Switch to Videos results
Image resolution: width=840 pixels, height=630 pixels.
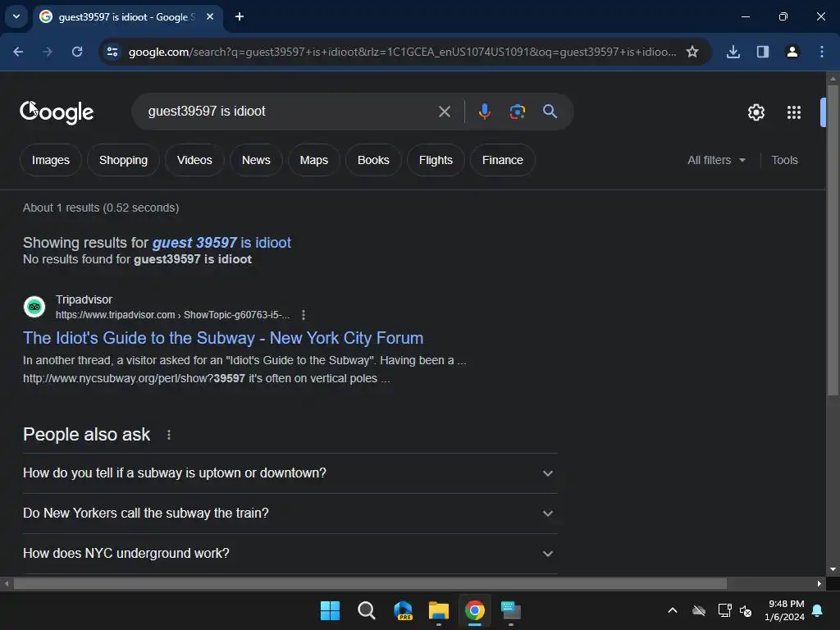[194, 160]
